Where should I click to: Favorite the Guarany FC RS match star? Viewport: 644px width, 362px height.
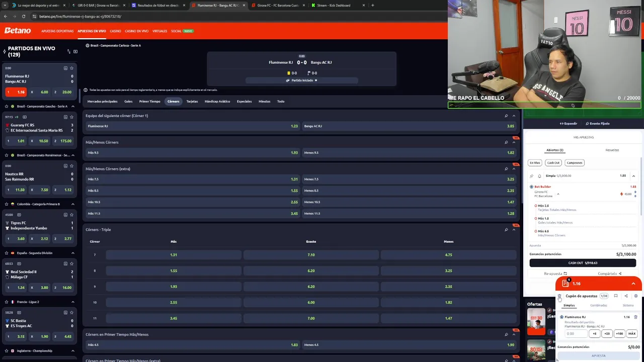coord(71,117)
